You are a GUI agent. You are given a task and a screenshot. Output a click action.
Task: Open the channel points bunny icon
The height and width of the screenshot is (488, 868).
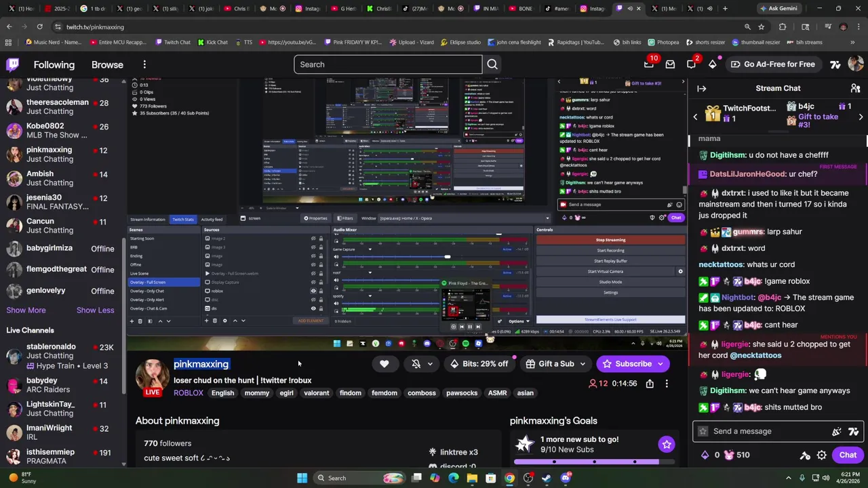coord(730,455)
